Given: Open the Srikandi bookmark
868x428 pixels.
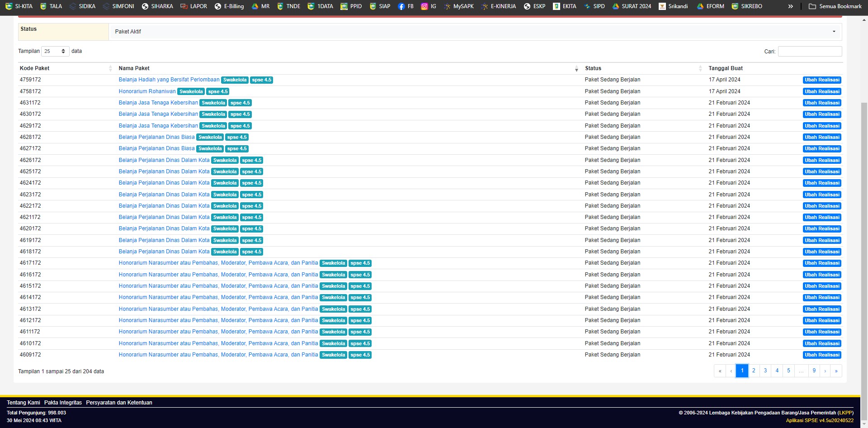Looking at the screenshot, I should tap(674, 6).
